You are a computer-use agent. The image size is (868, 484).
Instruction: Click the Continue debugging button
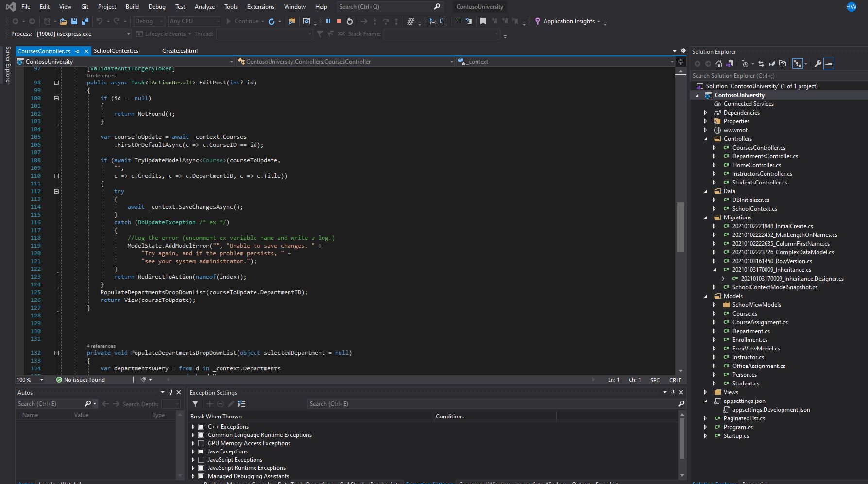[x=242, y=21]
